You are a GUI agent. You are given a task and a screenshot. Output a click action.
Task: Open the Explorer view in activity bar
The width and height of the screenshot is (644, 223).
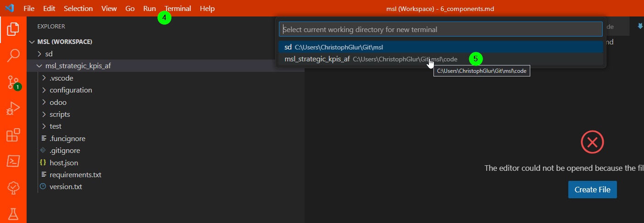point(13,30)
